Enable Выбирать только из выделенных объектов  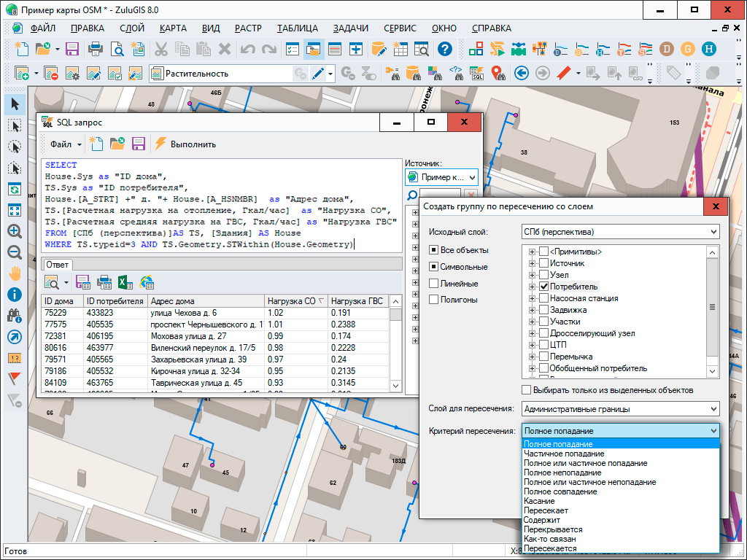tap(527, 390)
